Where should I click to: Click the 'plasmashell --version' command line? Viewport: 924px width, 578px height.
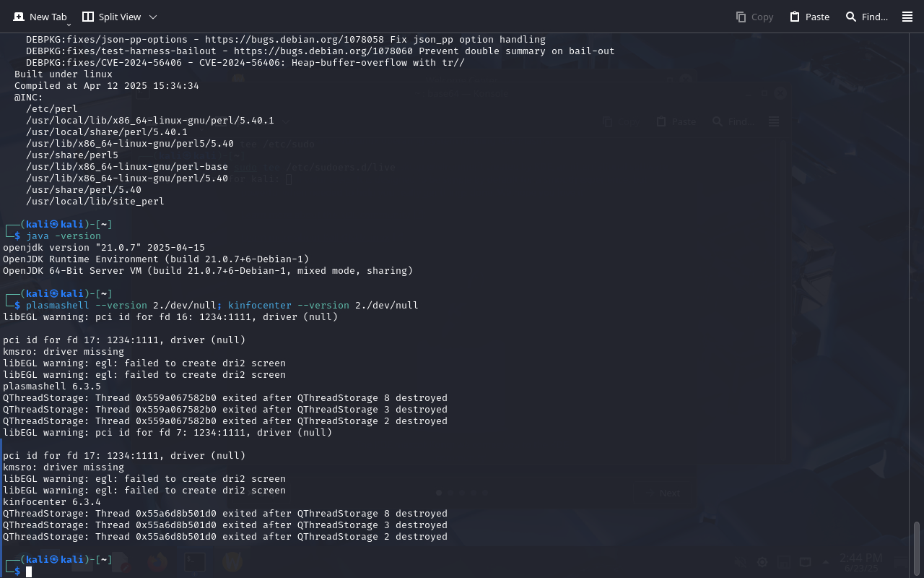[222, 306]
